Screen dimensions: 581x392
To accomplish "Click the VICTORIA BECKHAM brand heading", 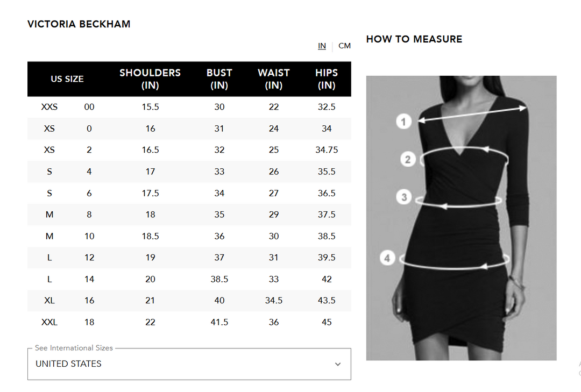I will point(79,24).
